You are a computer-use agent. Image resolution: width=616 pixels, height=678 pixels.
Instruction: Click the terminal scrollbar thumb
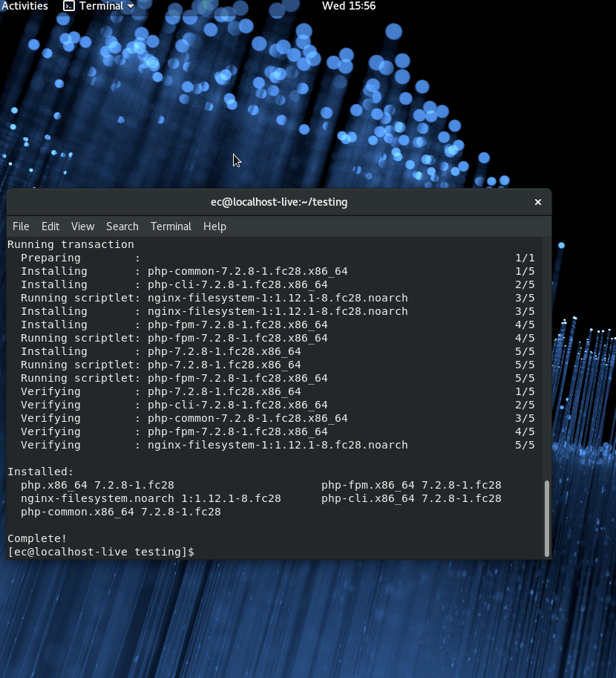point(547,518)
